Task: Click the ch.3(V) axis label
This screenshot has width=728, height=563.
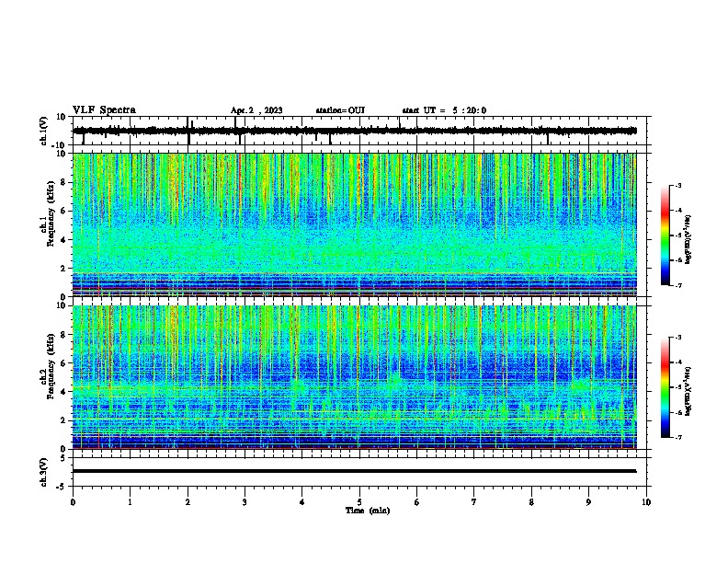Action: [x=44, y=472]
